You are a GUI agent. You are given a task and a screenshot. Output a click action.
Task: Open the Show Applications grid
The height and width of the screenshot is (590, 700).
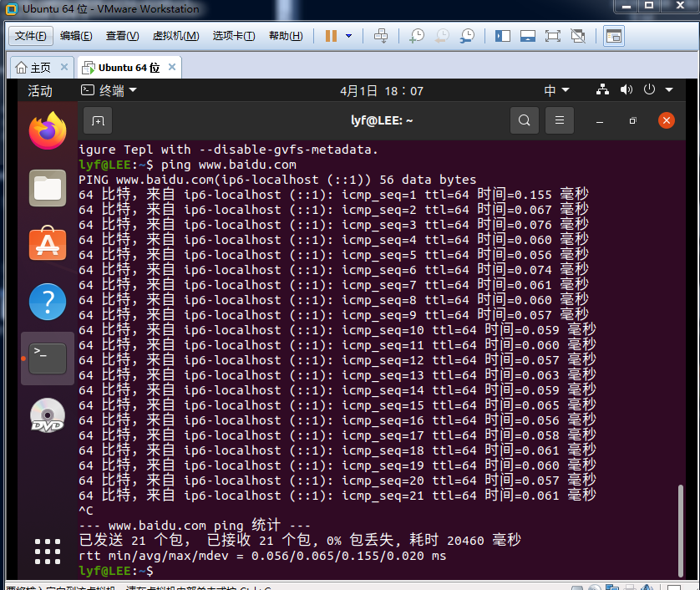tap(48, 551)
